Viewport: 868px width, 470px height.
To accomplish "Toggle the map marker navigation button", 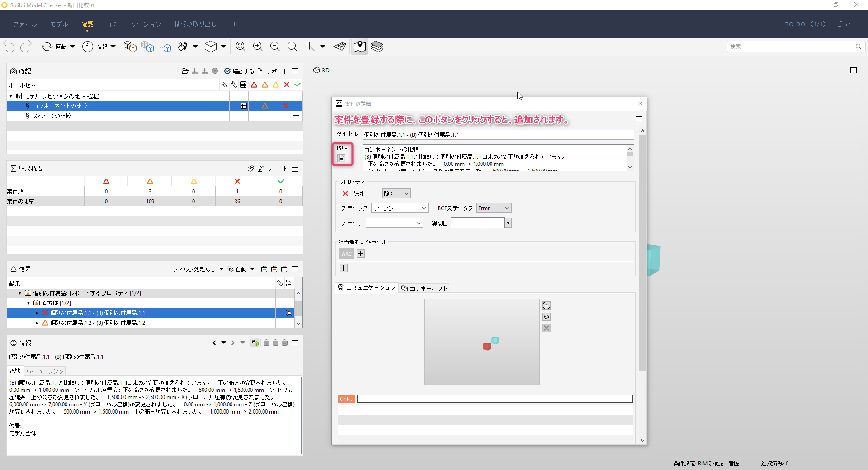I will point(360,47).
